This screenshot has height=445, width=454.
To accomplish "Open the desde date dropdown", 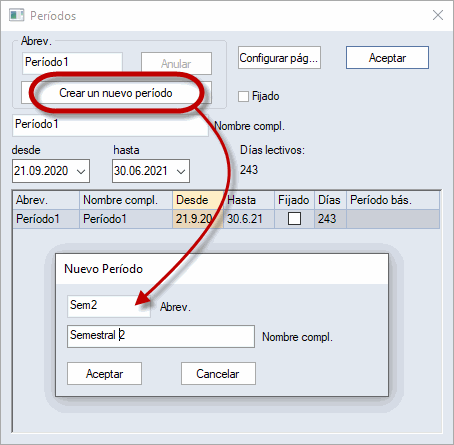I will tap(81, 171).
